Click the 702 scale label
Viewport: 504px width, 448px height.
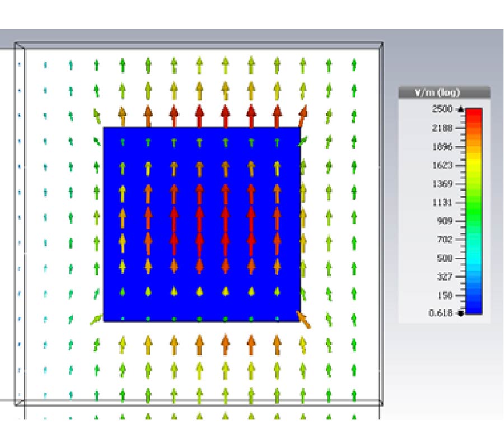tap(443, 239)
